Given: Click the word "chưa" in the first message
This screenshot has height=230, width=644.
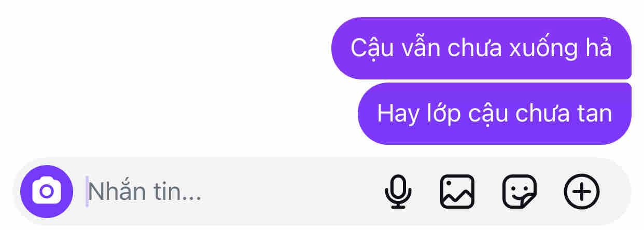Looking at the screenshot, I should pos(475,48).
